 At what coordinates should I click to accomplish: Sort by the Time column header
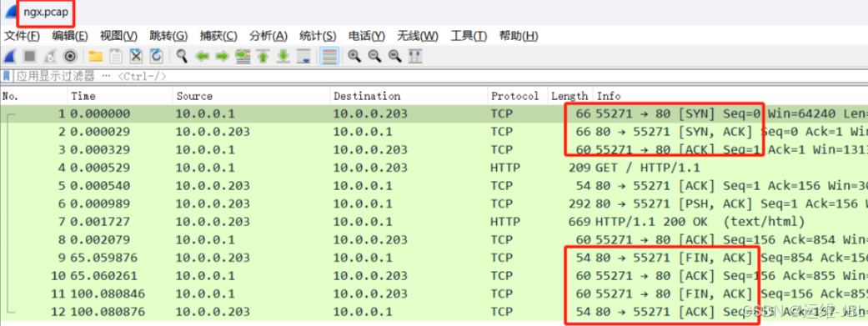pos(120,96)
